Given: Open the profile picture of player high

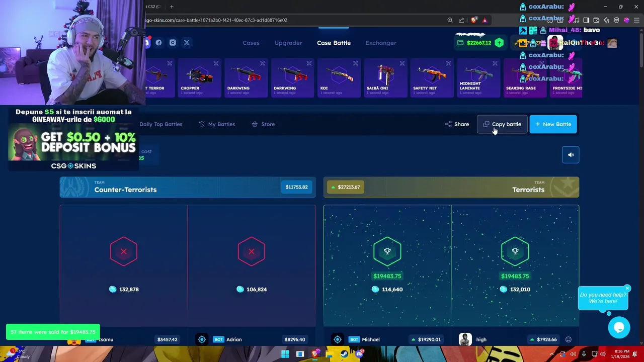Looking at the screenshot, I should [x=465, y=339].
